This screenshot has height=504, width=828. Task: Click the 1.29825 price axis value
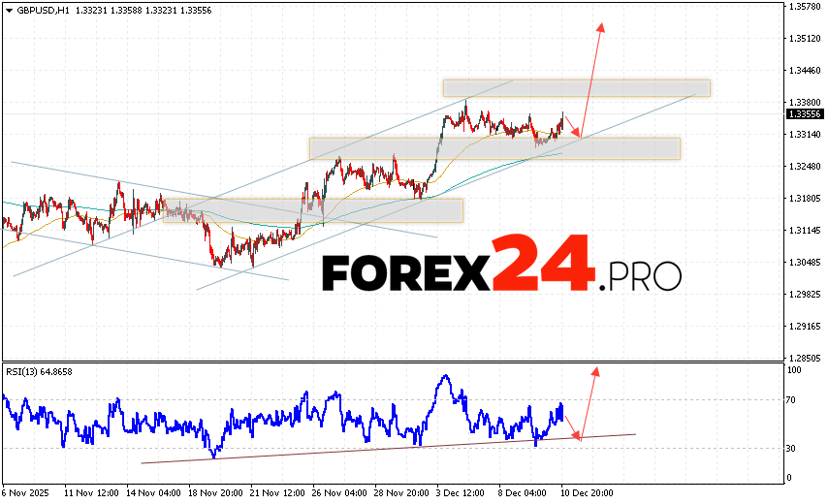[x=806, y=295]
